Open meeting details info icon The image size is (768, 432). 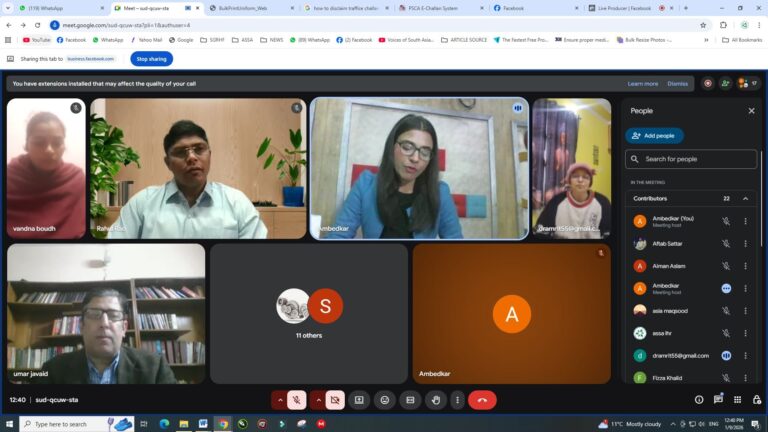[x=699, y=400]
